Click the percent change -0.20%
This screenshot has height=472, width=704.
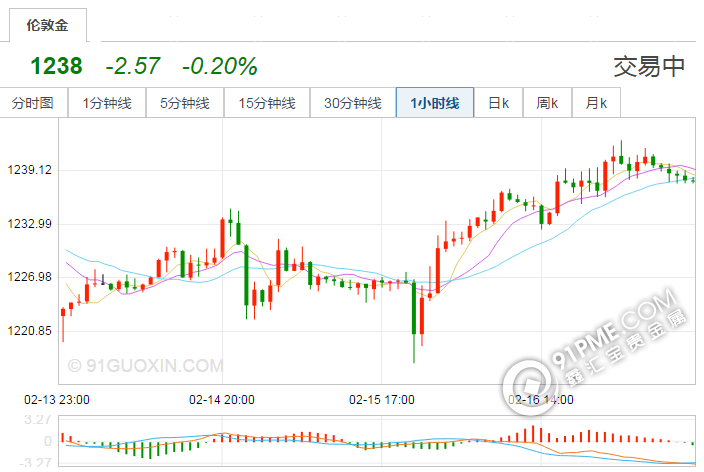point(220,66)
